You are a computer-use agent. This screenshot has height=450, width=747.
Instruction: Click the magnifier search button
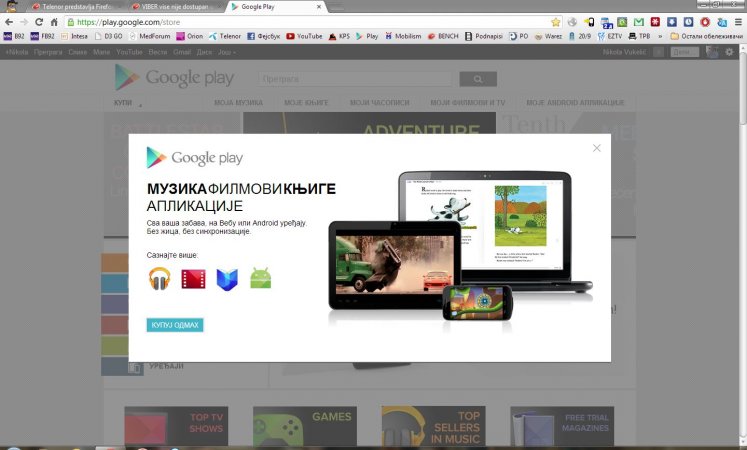point(478,79)
